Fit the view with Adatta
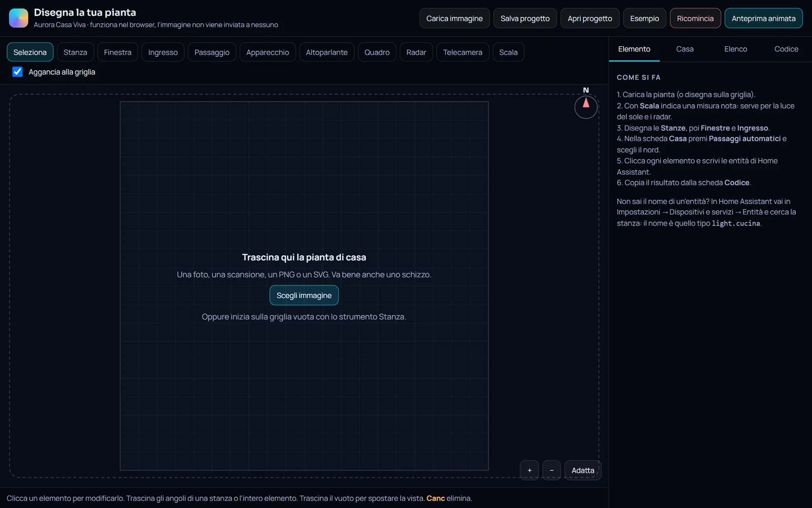The width and height of the screenshot is (812, 508). pos(583,470)
